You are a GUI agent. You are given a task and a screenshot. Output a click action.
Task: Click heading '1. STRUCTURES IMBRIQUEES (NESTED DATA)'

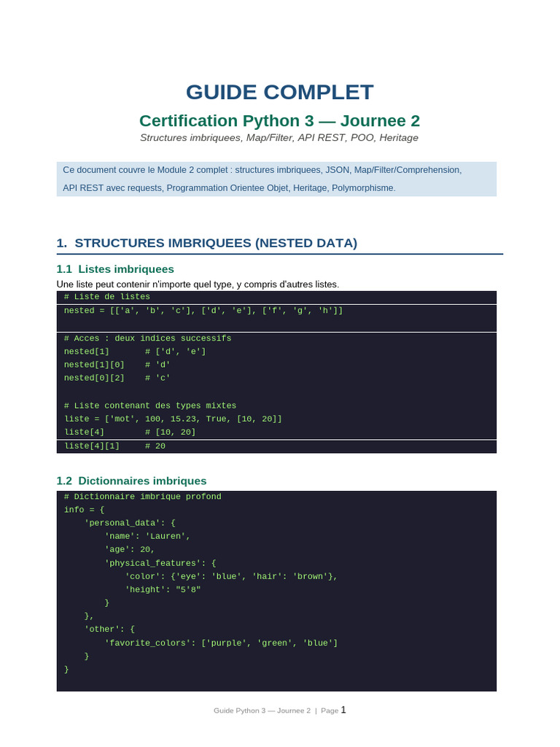point(206,243)
